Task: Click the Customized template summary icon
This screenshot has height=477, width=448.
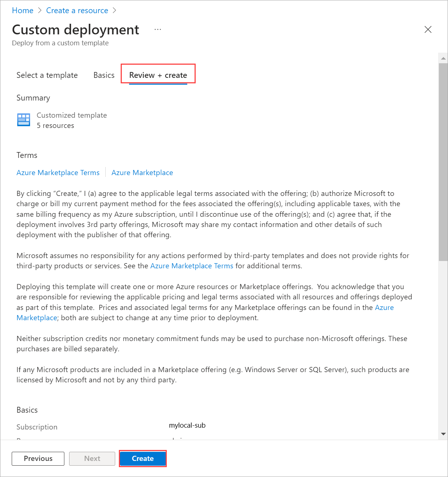Action: coord(23,120)
